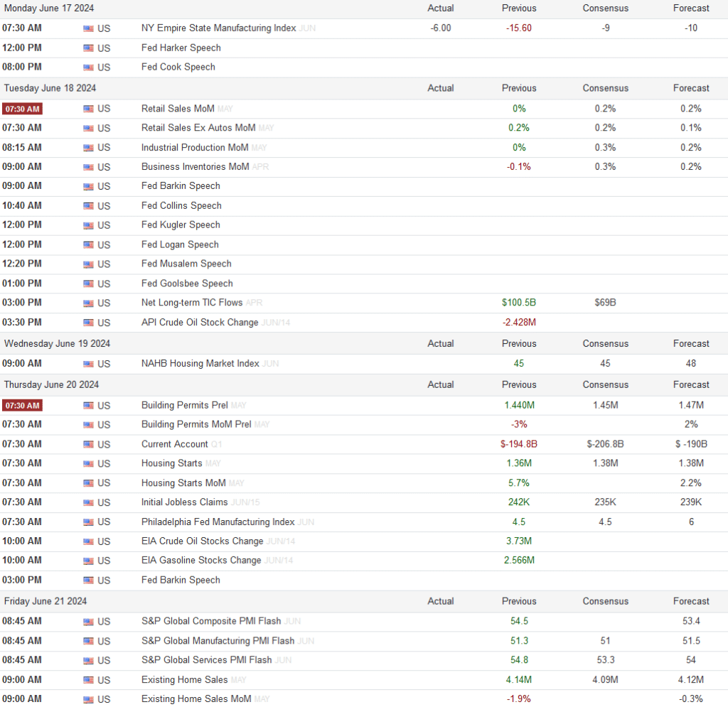Screen dimensions: 728x707
Task: Click the US flag beside EIA Gasoline Stocks Change
Action: [88, 561]
